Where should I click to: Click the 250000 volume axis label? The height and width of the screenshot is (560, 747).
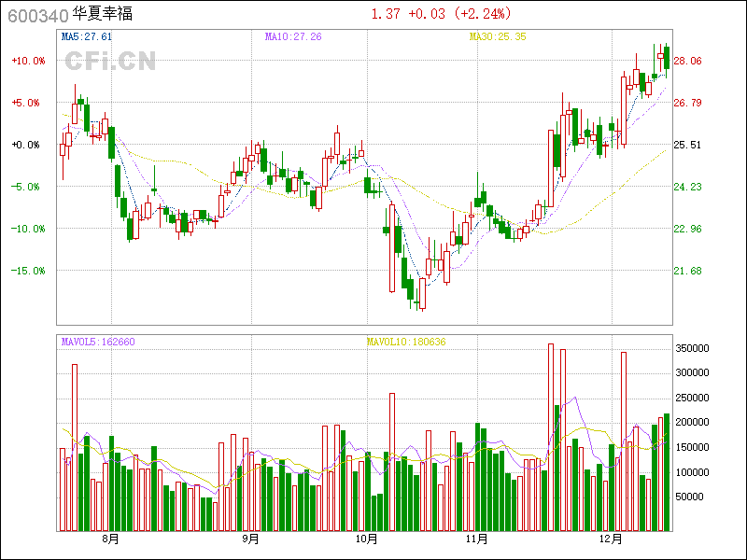(x=692, y=398)
